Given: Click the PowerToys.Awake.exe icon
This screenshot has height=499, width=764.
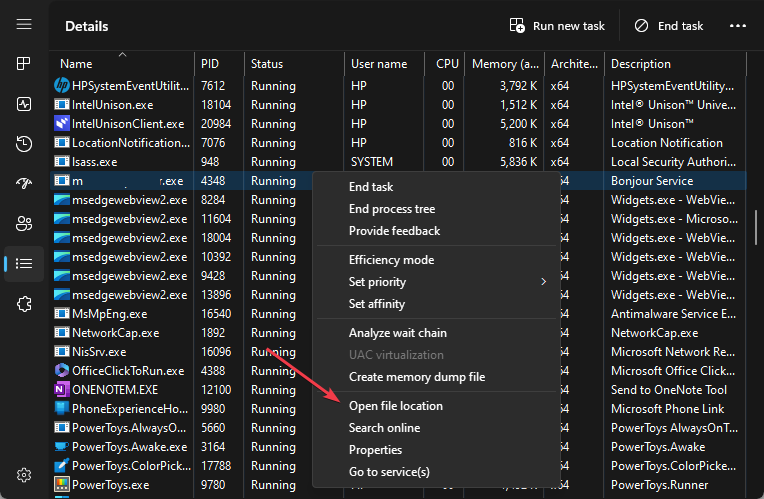Looking at the screenshot, I should [x=61, y=446].
